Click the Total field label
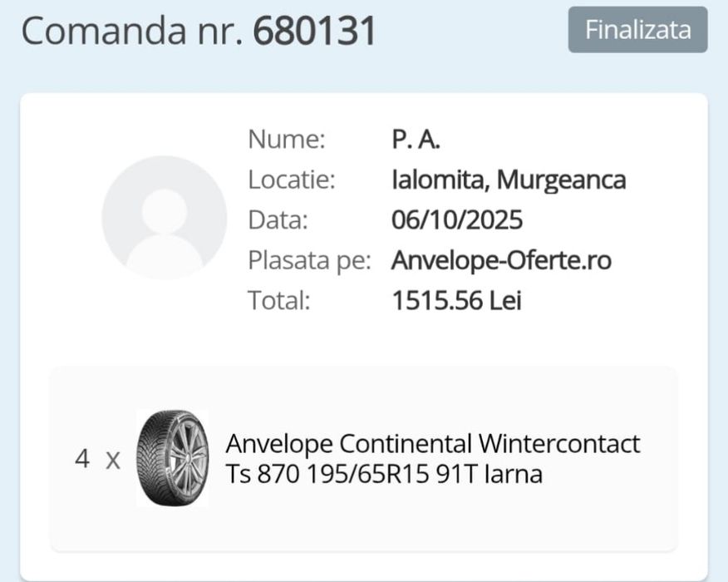 coord(279,300)
